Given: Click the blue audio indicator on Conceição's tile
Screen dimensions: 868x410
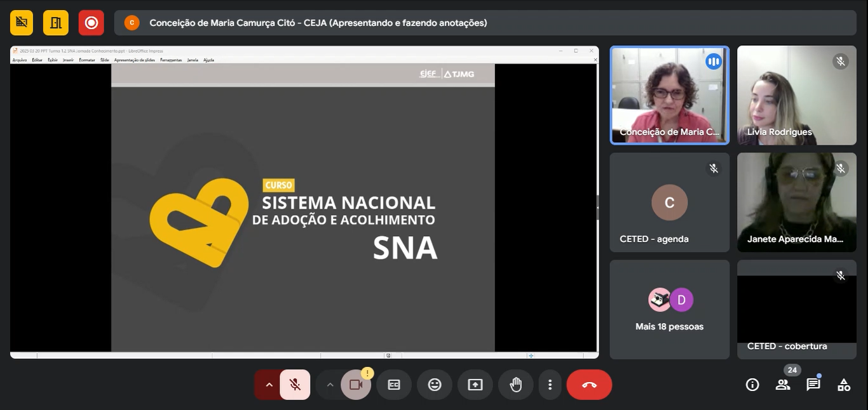Looking at the screenshot, I should (714, 62).
